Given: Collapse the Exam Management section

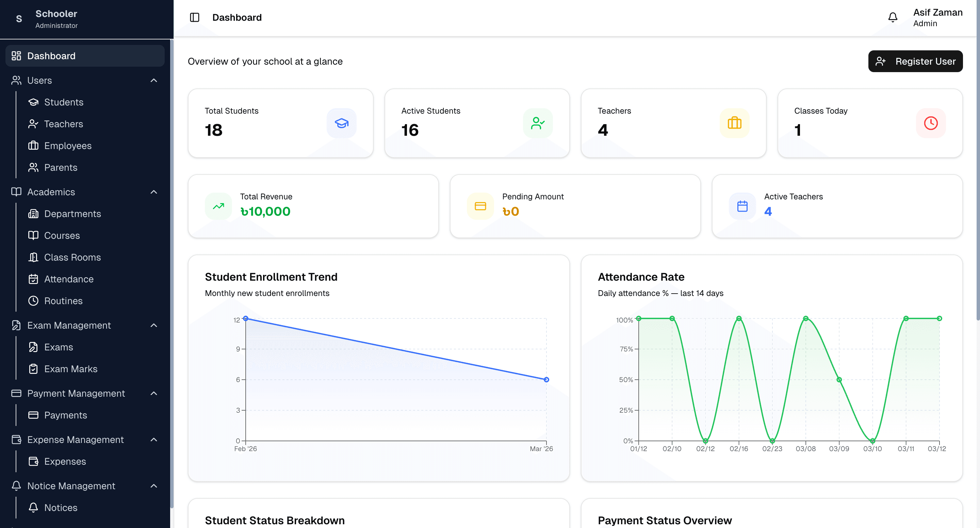Looking at the screenshot, I should point(154,326).
